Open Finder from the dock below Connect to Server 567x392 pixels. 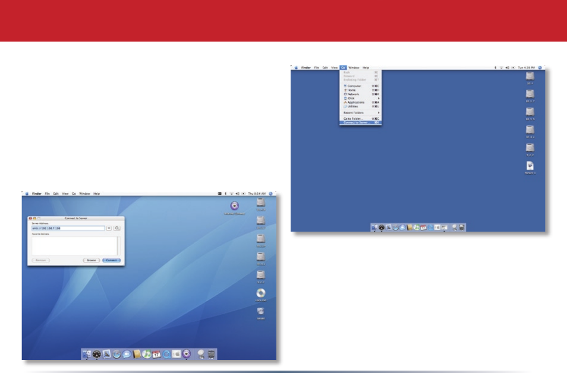[x=87, y=355]
